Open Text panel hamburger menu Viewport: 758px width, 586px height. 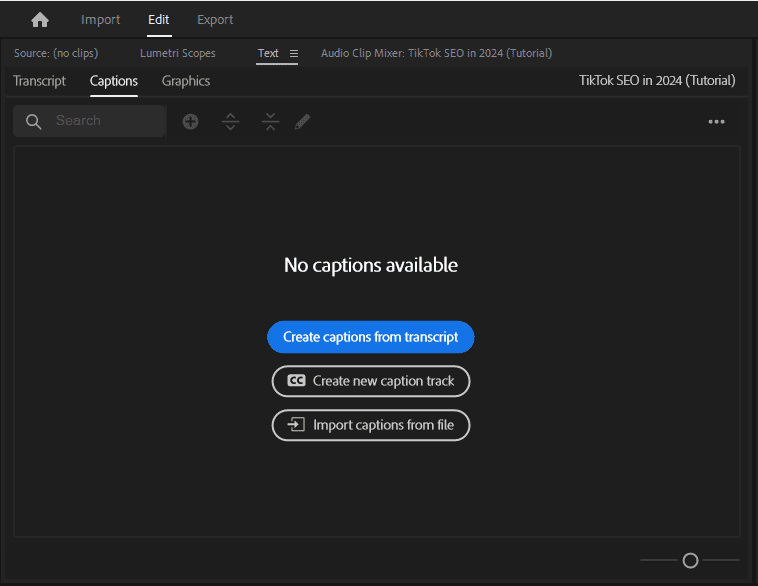[293, 53]
